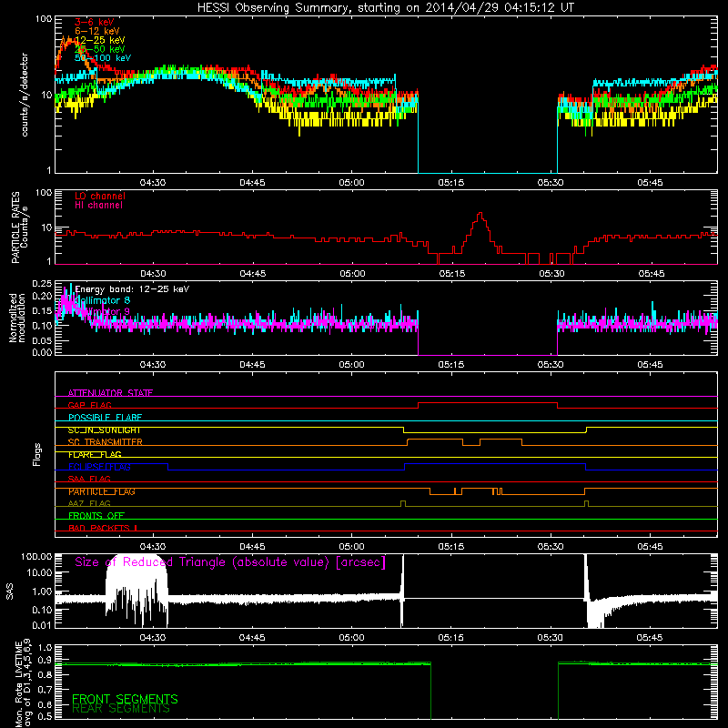Click the Size of Reduced Triangle label
The image size is (728, 728).
coord(230,562)
